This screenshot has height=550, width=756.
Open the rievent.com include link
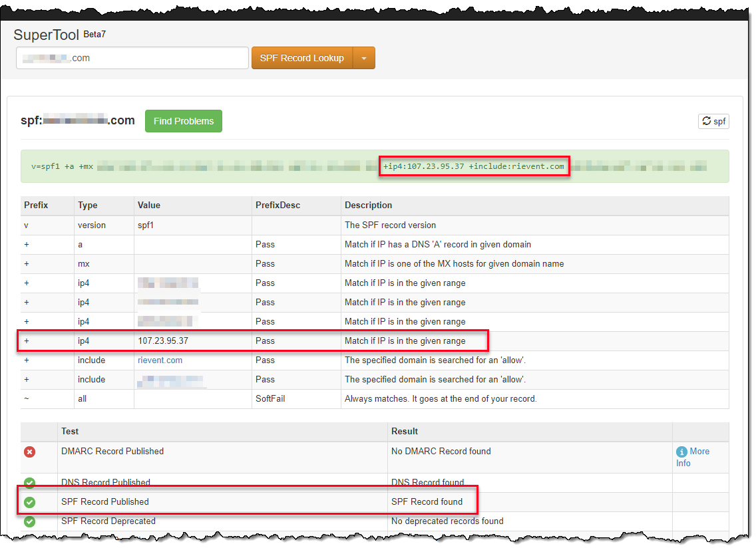[x=160, y=360]
